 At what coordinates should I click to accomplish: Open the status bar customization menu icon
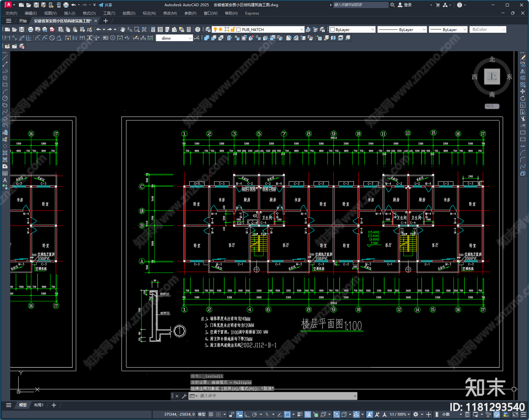(523, 414)
